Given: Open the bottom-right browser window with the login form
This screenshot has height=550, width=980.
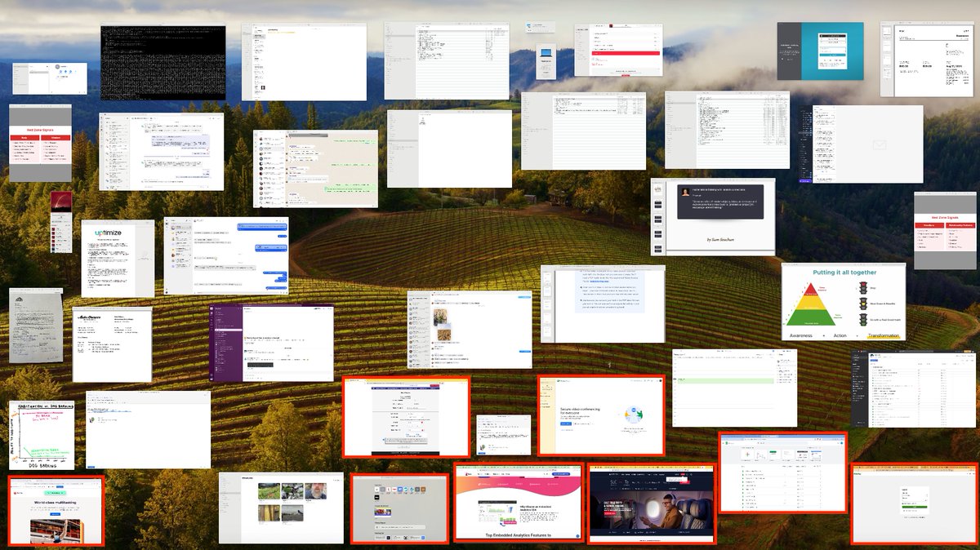Looking at the screenshot, I should click(914, 505).
